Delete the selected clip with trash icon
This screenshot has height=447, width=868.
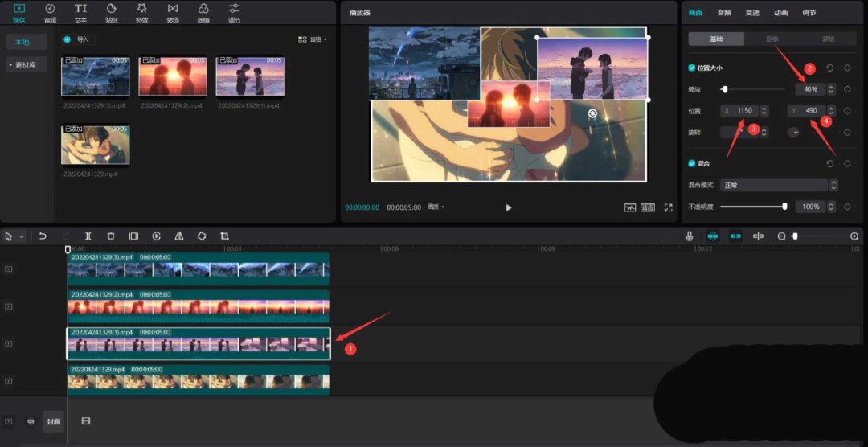[x=111, y=236]
